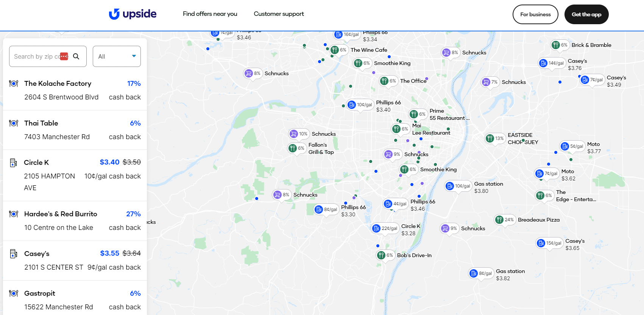Click the search magnifier icon

(76, 56)
